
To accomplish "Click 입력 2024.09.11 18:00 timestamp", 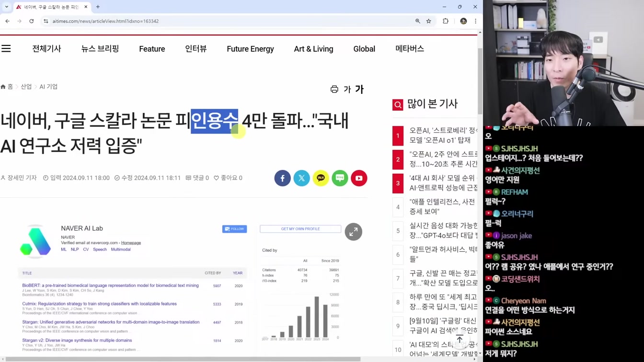I will coord(76,178).
